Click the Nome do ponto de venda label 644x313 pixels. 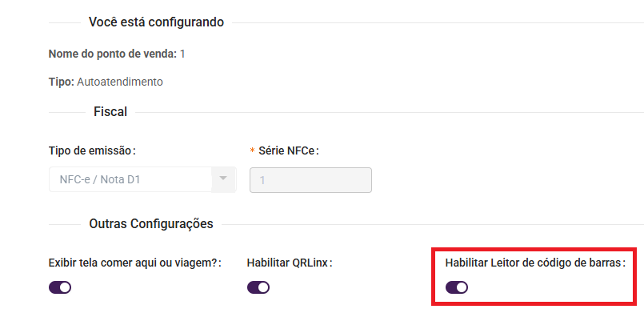pos(113,54)
